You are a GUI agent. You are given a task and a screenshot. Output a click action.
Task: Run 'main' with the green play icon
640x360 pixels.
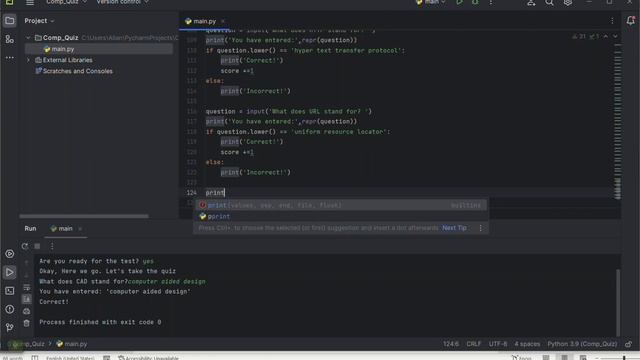pyautogui.click(x=459, y=2)
